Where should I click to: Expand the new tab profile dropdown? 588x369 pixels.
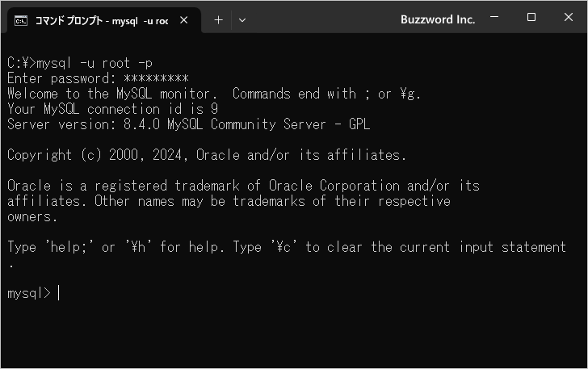pyautogui.click(x=242, y=20)
